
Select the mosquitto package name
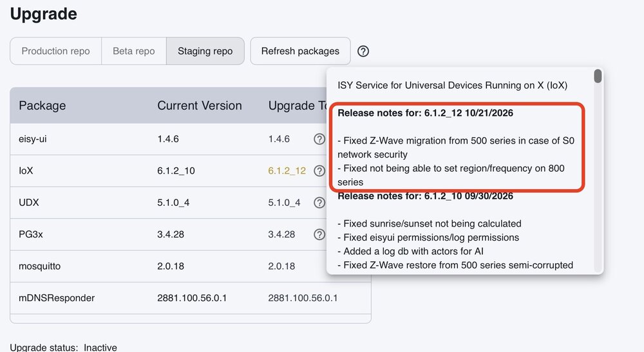coord(39,266)
